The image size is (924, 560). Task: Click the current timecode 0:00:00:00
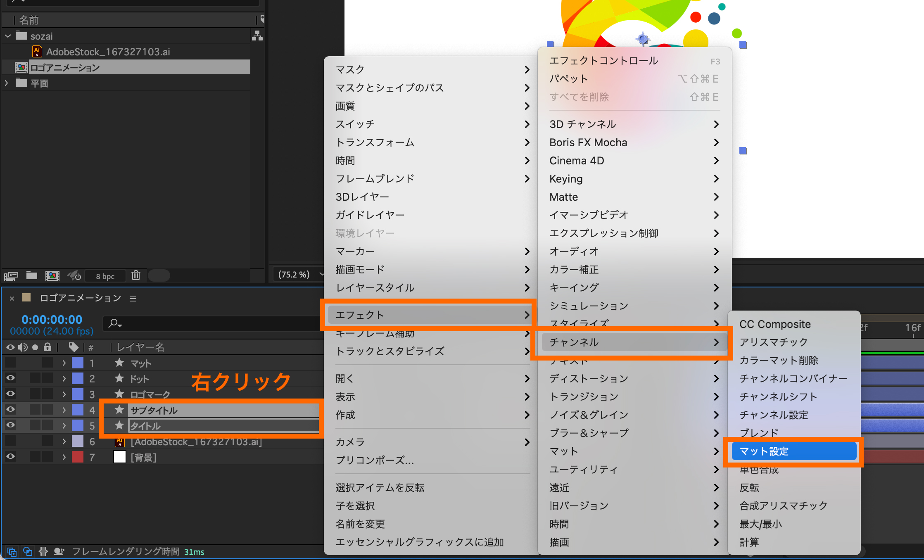[52, 320]
